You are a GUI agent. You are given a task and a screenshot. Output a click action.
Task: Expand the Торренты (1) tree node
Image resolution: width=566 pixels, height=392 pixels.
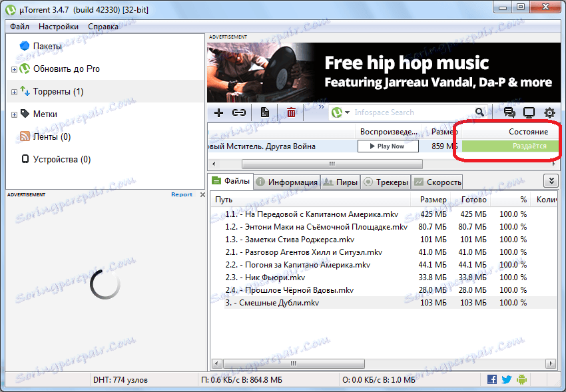coord(14,92)
